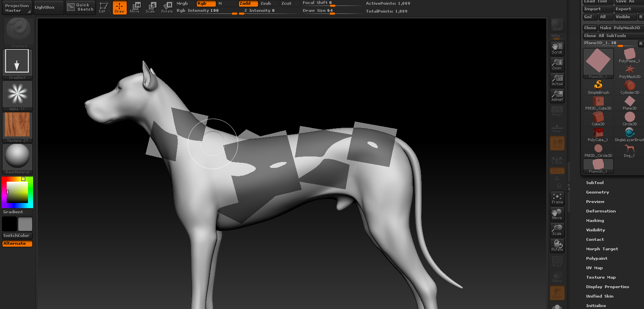
Task: Open the Visibility submenu
Action: tap(596, 230)
